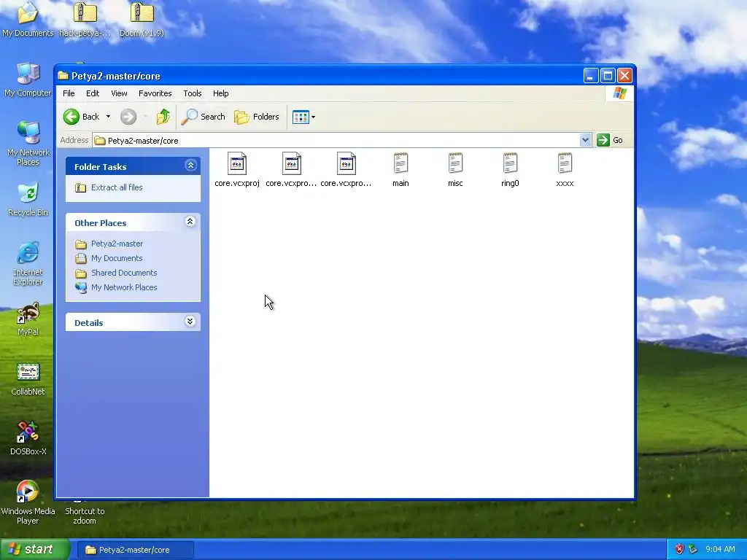Open the Edit menu
Screen dimensions: 747x560
pos(93,93)
